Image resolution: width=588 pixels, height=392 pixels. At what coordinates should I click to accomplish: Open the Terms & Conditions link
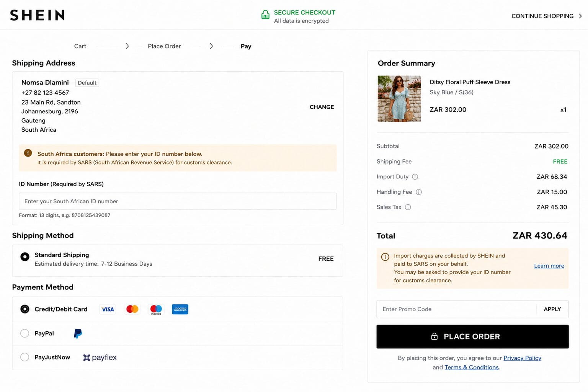pyautogui.click(x=472, y=367)
